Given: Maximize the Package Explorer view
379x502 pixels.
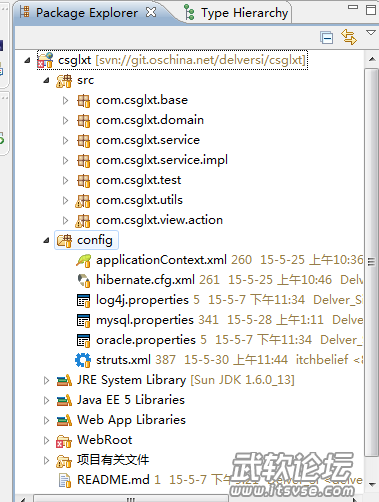Looking at the screenshot, I should (371, 9).
